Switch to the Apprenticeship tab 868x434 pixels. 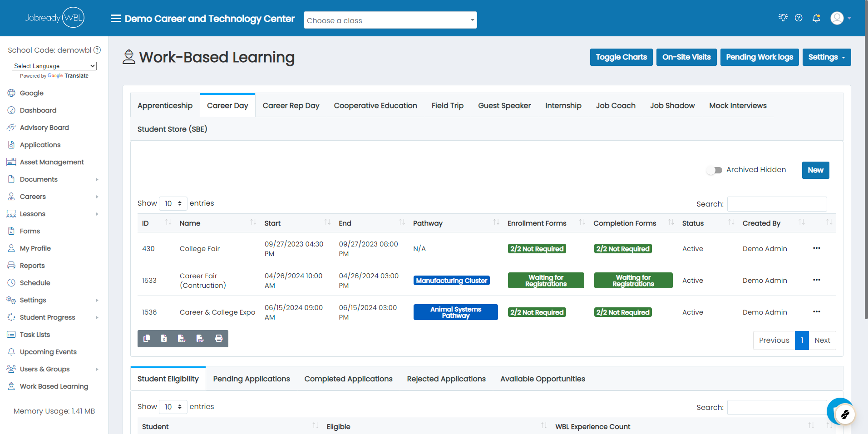pos(165,105)
